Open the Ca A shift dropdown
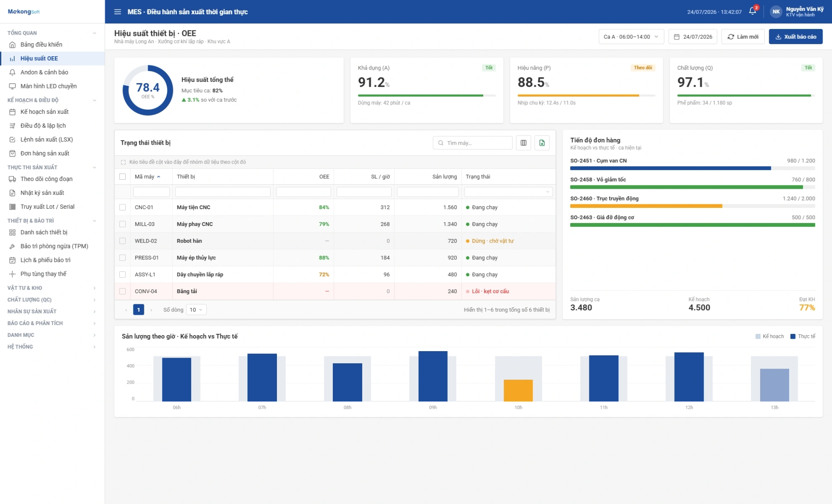 [631, 37]
